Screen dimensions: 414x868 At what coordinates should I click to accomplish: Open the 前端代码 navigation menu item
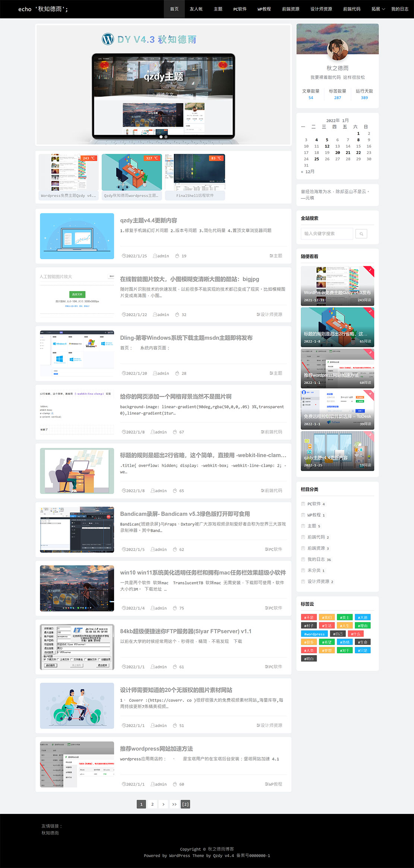click(x=351, y=9)
